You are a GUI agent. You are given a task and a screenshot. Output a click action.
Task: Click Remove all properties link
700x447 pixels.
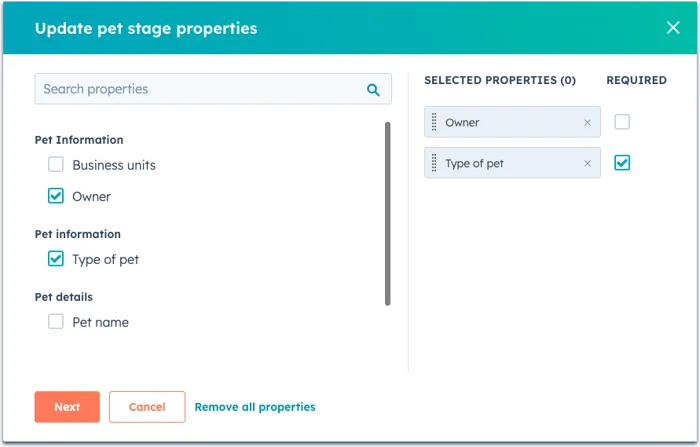(x=255, y=407)
